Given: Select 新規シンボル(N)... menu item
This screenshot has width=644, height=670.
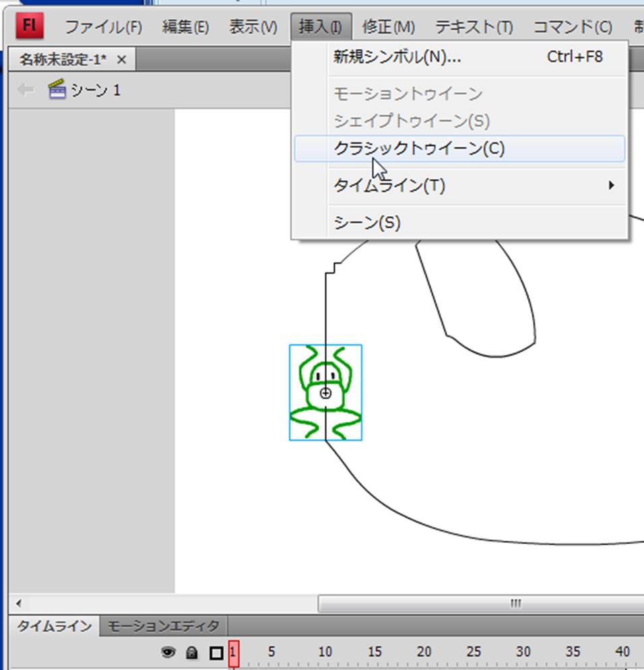Looking at the screenshot, I should 397,57.
